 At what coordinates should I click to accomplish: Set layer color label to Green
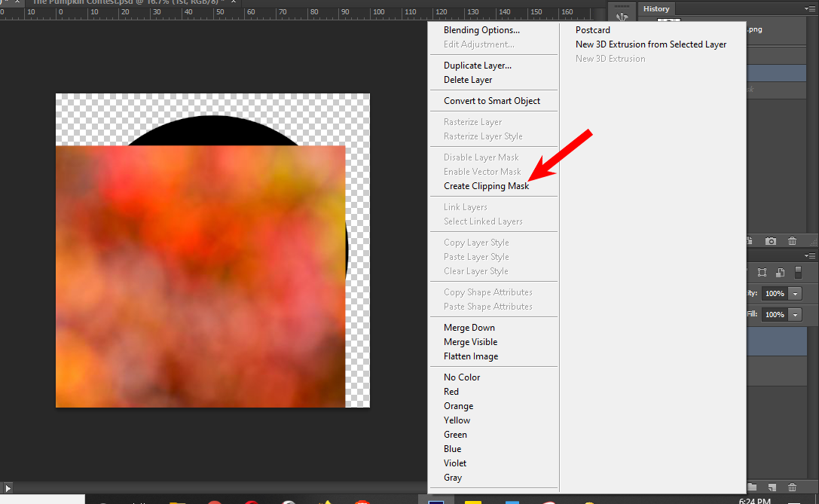[456, 435]
